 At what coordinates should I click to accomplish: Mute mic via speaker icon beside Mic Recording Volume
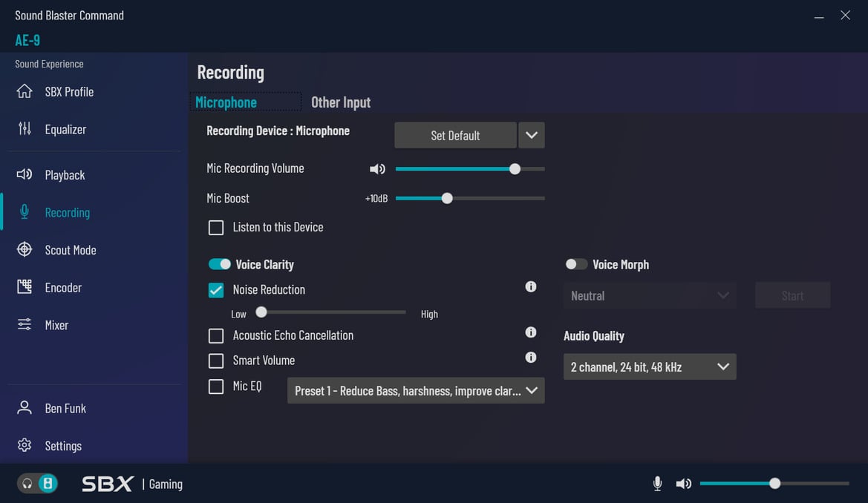[x=377, y=168]
